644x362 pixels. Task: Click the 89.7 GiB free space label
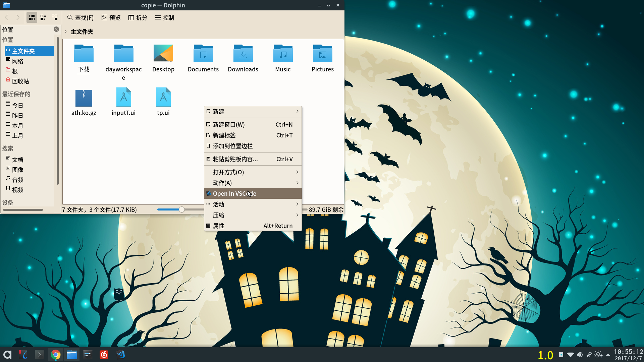click(x=326, y=209)
